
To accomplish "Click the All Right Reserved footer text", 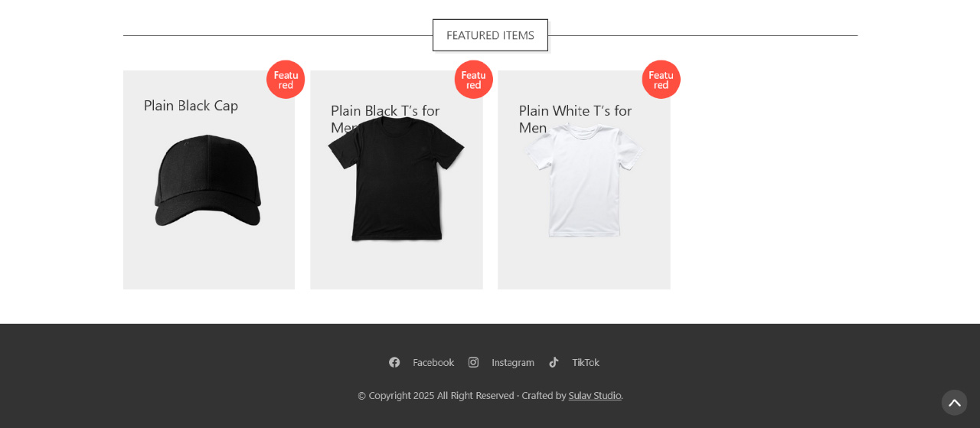I will click(x=475, y=395).
